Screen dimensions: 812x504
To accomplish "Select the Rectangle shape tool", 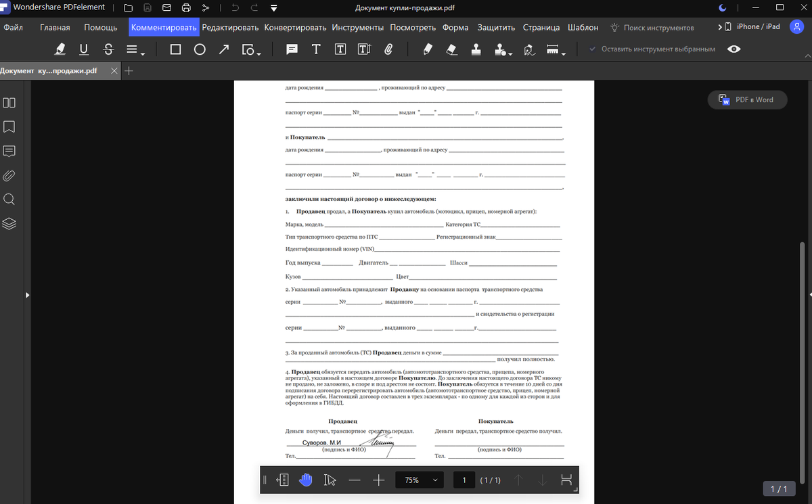I will tap(175, 49).
